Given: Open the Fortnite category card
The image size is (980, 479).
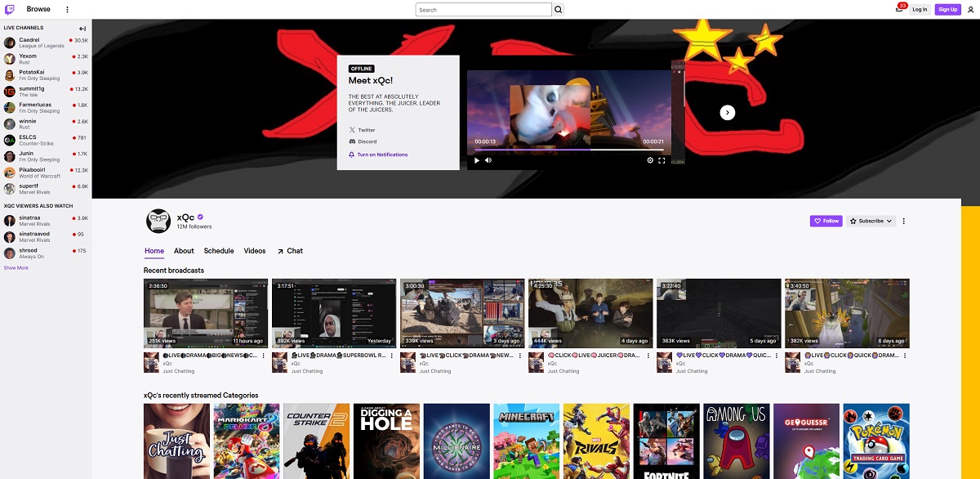Looking at the screenshot, I should [x=667, y=441].
